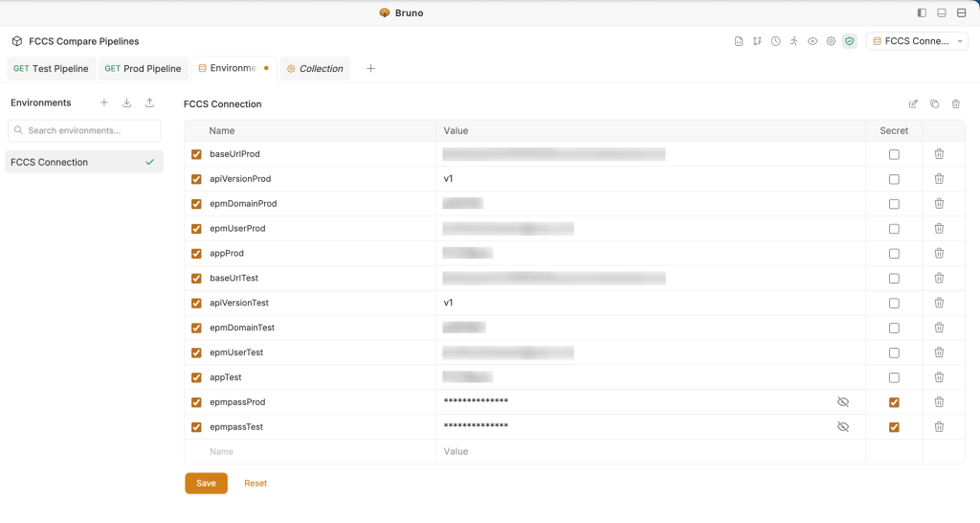Open the timeline clock icon in toolbar
Viewport: 980px width, 523px height.
[775, 41]
